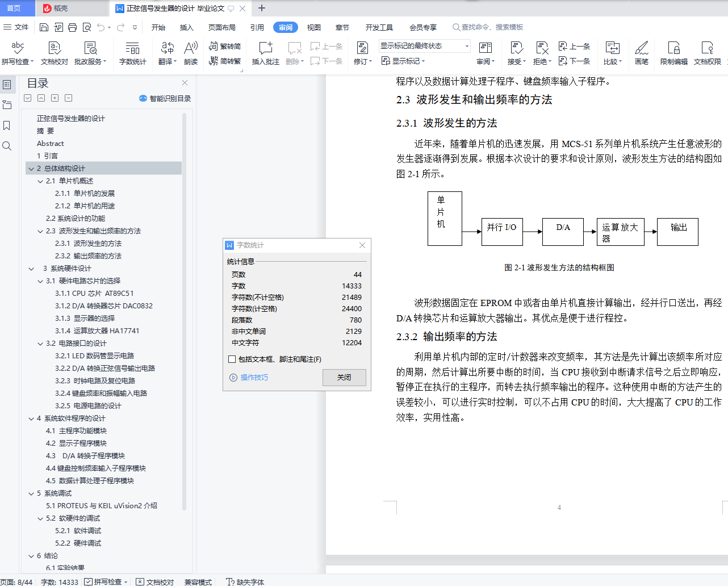The image size is (728, 586).
Task: Switch to the 页面布局 ribbon tab
Action: [221, 27]
